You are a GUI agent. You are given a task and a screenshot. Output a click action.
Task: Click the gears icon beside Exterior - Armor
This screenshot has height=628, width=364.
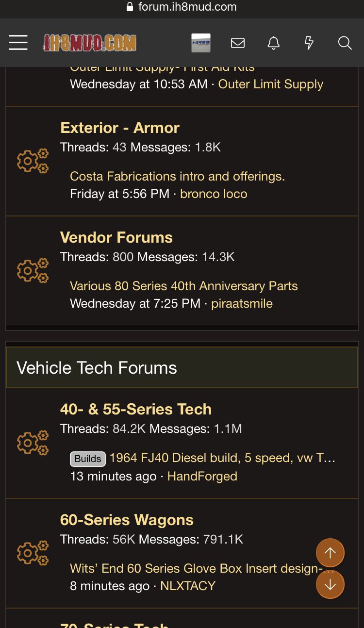[x=33, y=161]
